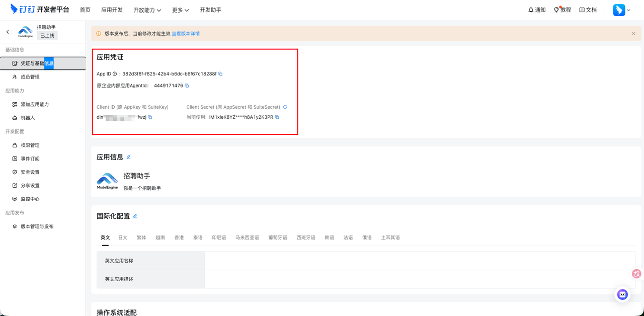
Task: Open 教程 tutorial icon
Action: 556,10
